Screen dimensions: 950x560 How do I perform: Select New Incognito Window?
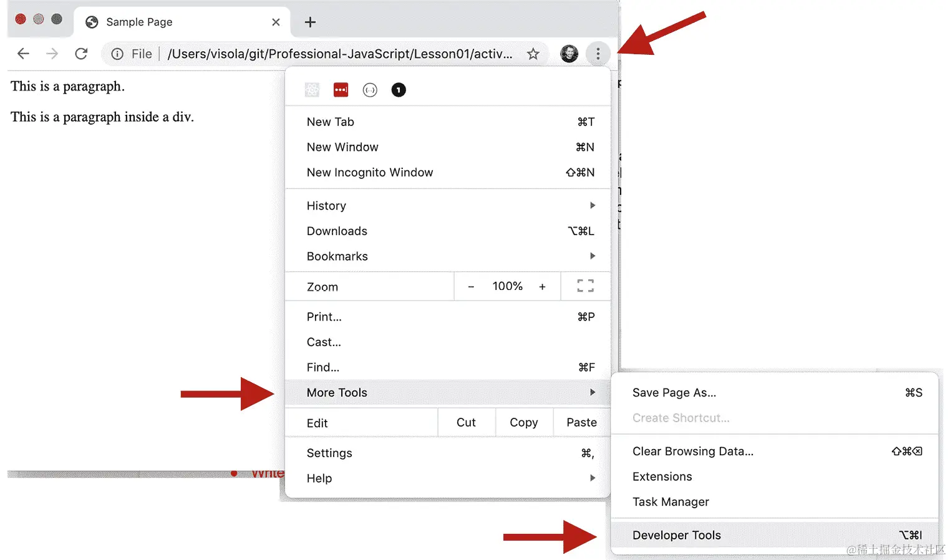[x=369, y=172]
